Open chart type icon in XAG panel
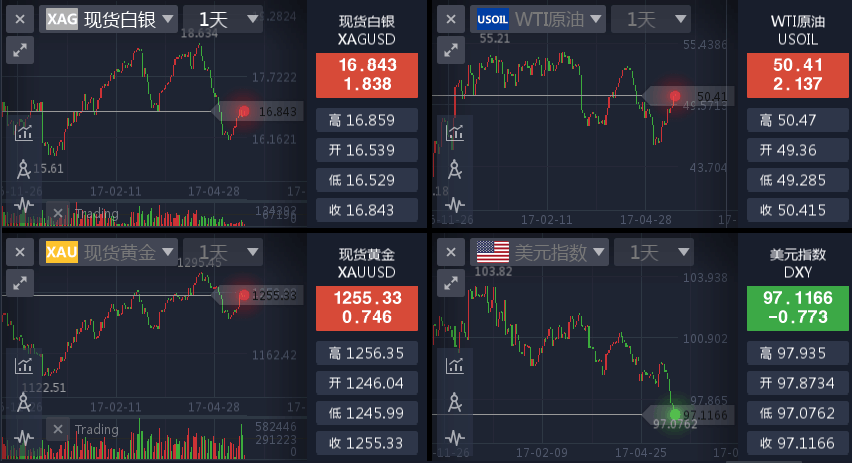852x463 pixels. (x=23, y=131)
